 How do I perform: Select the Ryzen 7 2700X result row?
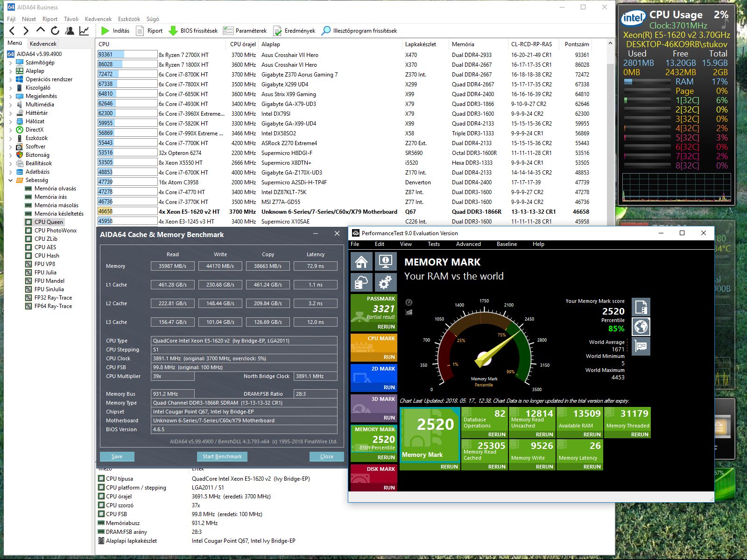coord(344,55)
